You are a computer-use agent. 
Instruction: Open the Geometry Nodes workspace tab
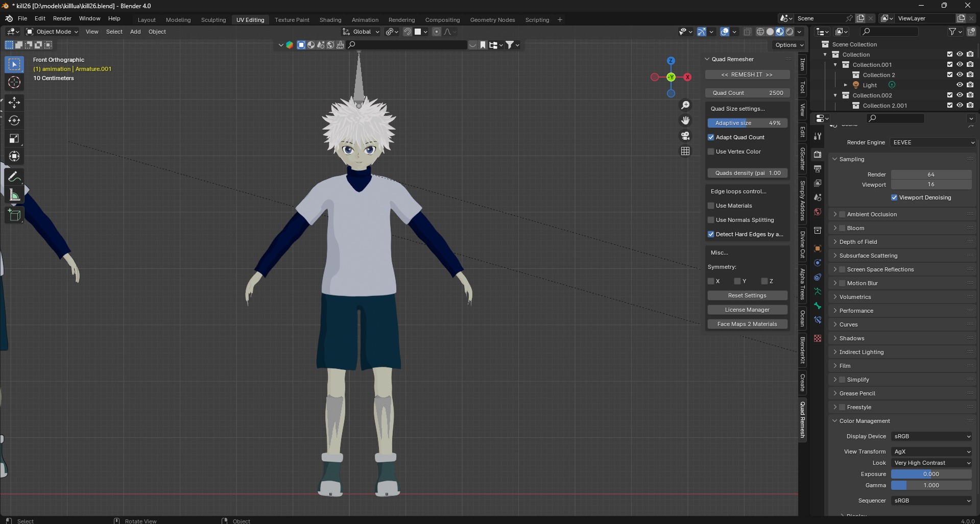492,20
